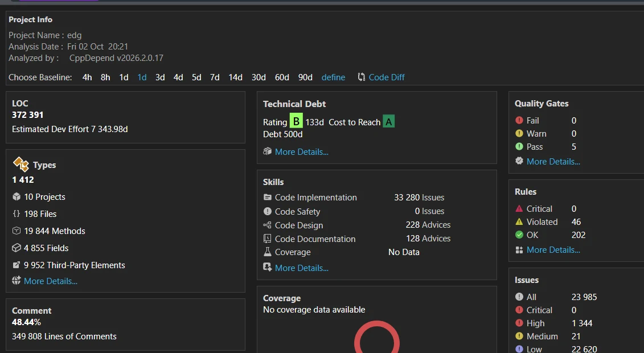Click the cube icon beside 4 855 Fields
This screenshot has width=644, height=353.
click(x=17, y=248)
